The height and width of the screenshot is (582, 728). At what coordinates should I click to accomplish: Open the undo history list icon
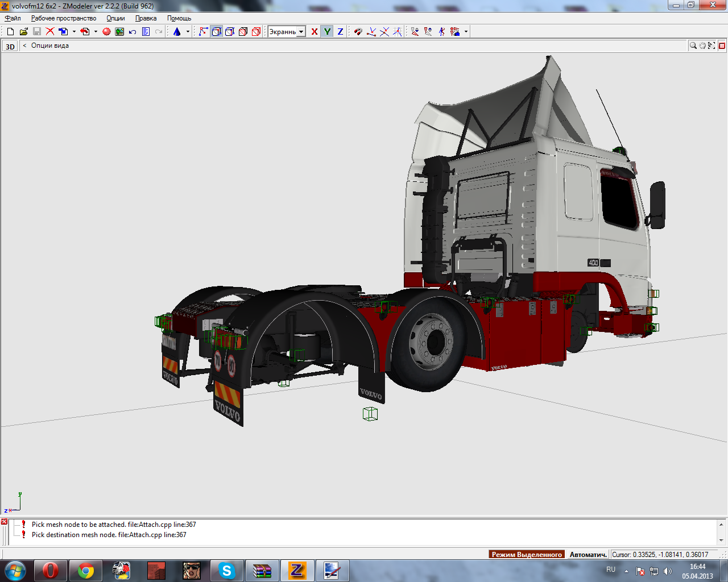tap(146, 32)
